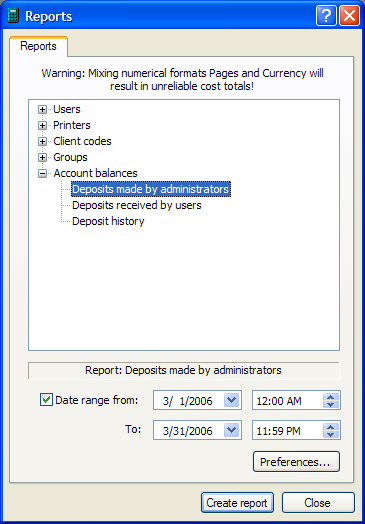Select the Client codes tree item
The image size is (365, 524).
82,141
